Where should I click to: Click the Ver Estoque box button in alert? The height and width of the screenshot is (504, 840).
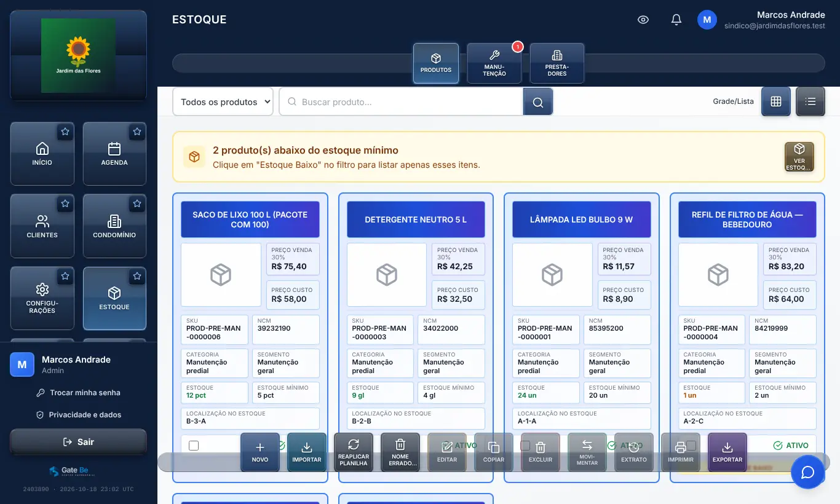coord(799,157)
